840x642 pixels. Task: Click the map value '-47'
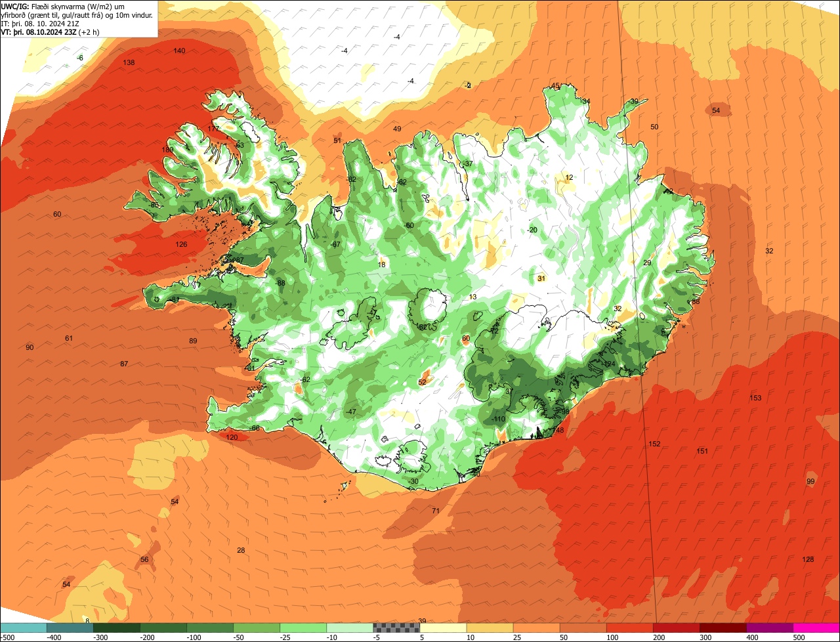coord(351,412)
